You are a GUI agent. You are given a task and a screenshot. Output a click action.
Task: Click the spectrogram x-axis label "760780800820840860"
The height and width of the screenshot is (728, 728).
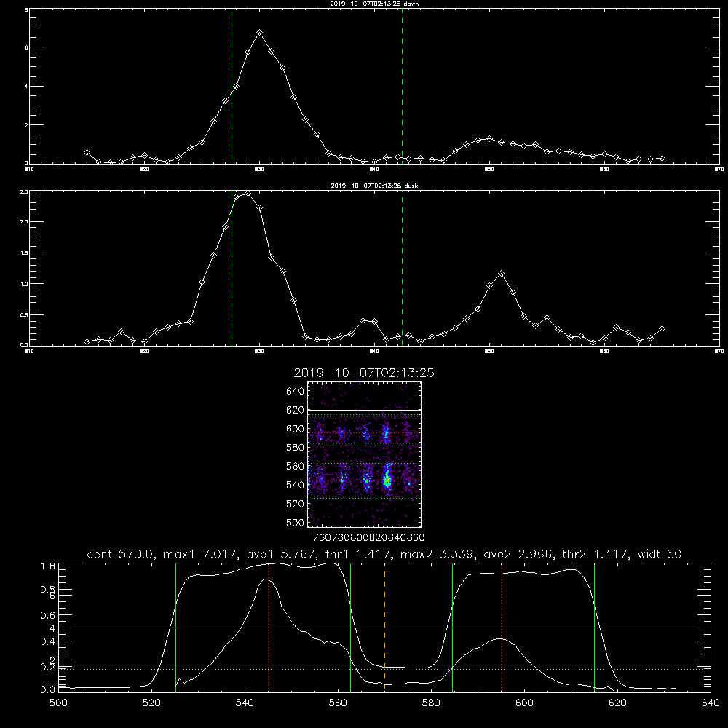(x=368, y=538)
